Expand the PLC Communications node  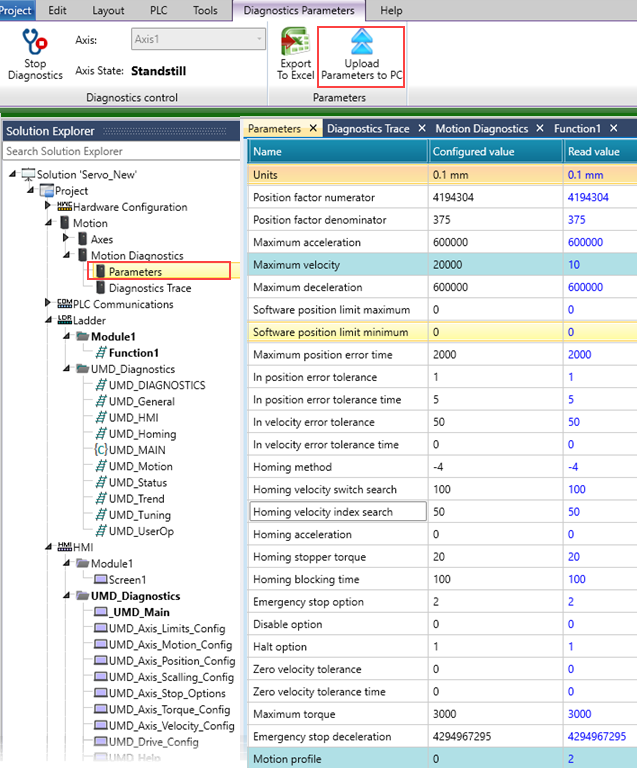(x=48, y=303)
